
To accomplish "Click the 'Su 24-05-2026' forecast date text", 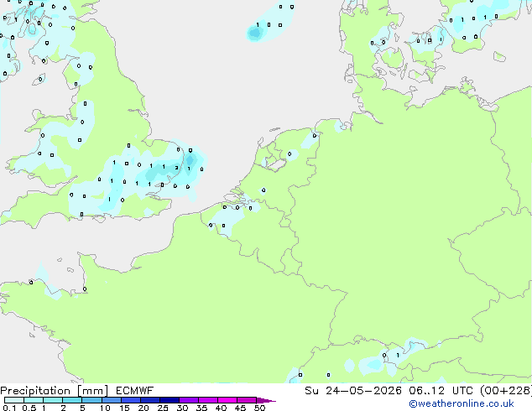I will click(x=353, y=391).
